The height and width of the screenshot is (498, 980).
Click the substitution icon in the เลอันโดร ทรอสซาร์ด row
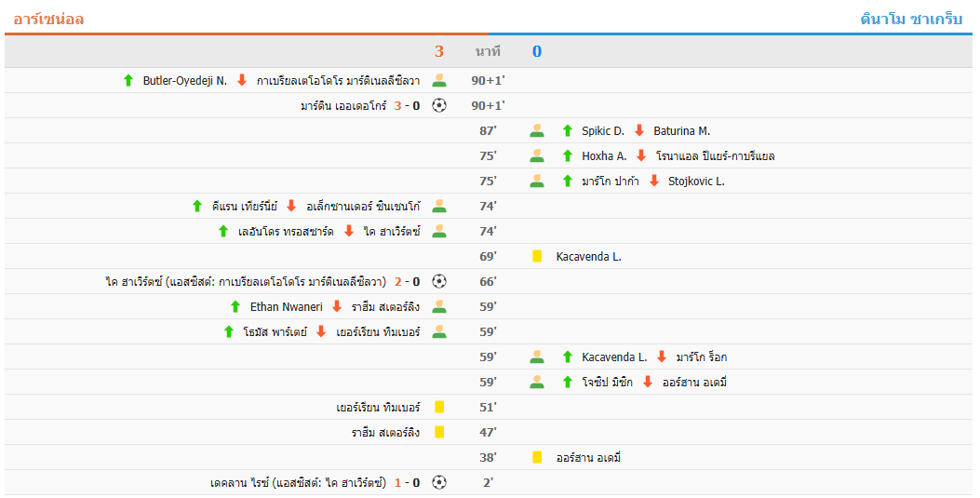tap(439, 231)
